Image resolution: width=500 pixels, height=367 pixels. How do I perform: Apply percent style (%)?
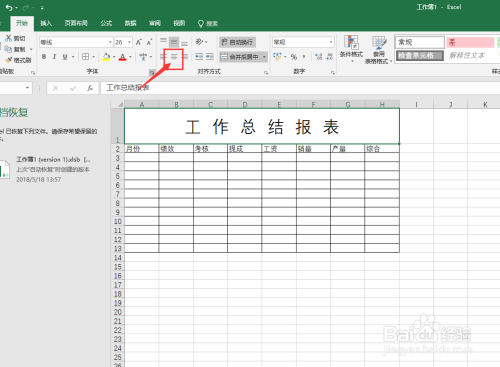pos(294,57)
